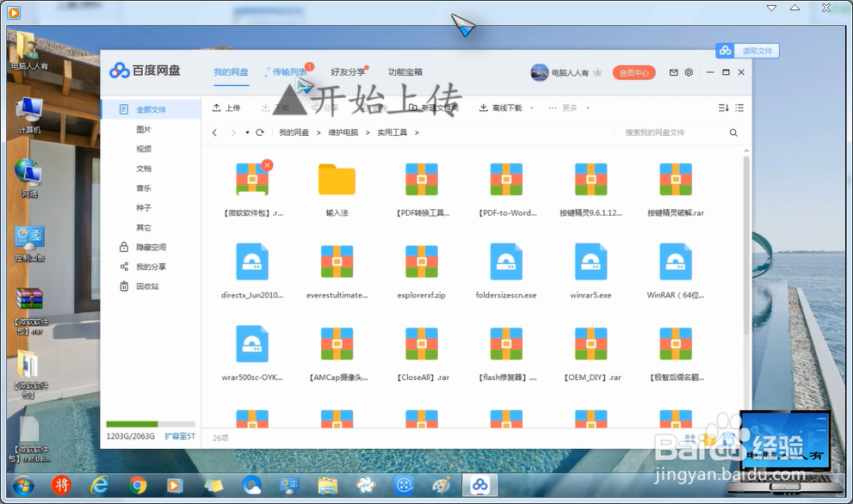Open 计算机 desktop icon
This screenshot has width=853, height=504.
pyautogui.click(x=28, y=115)
